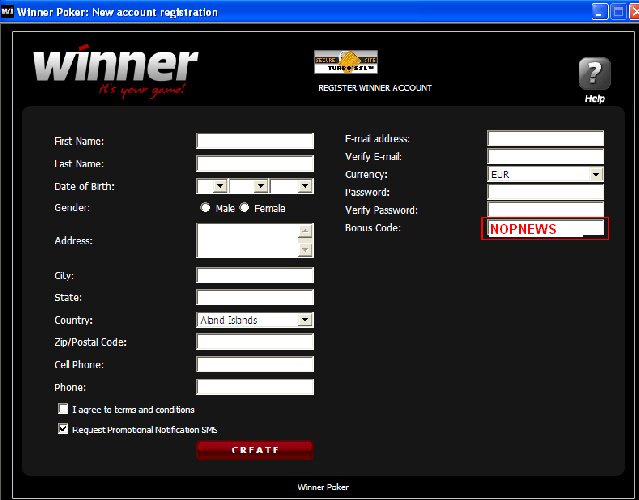Maximize the Winner Poker window
The image size is (639, 500).
pos(619,11)
